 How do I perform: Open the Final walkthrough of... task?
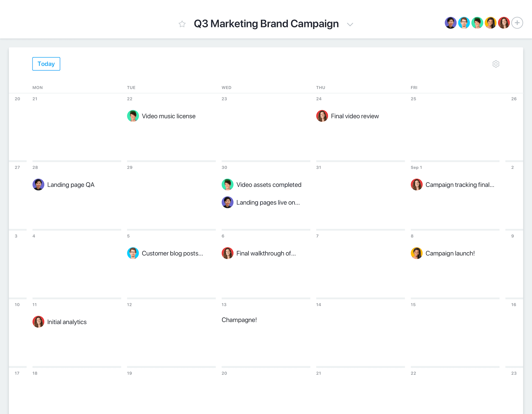click(x=266, y=253)
